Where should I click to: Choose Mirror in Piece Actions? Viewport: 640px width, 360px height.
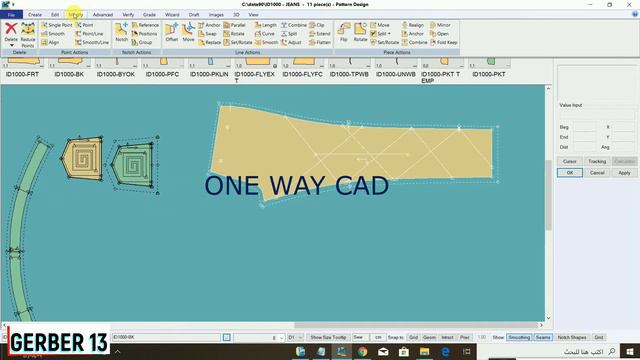pos(440,25)
